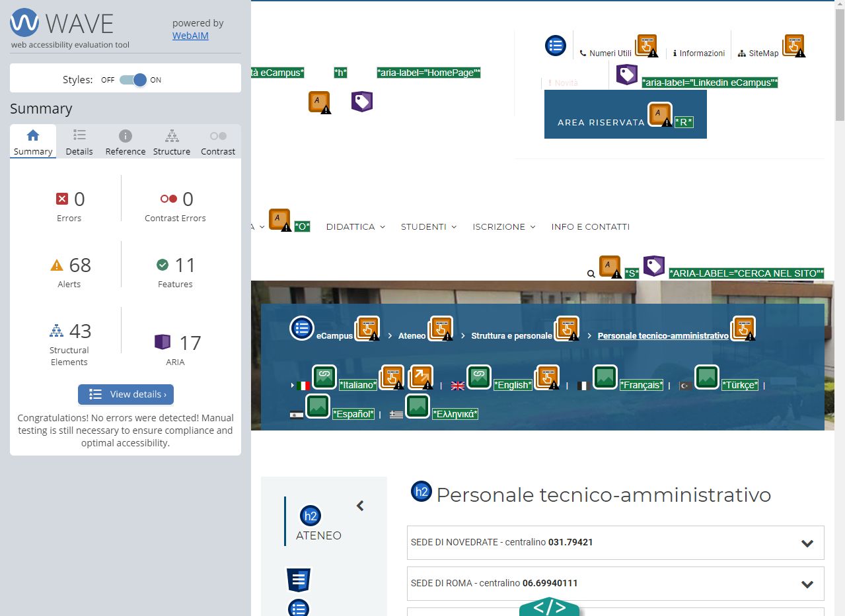Click list icon at breadcrumb start
845x616 pixels.
(302, 327)
